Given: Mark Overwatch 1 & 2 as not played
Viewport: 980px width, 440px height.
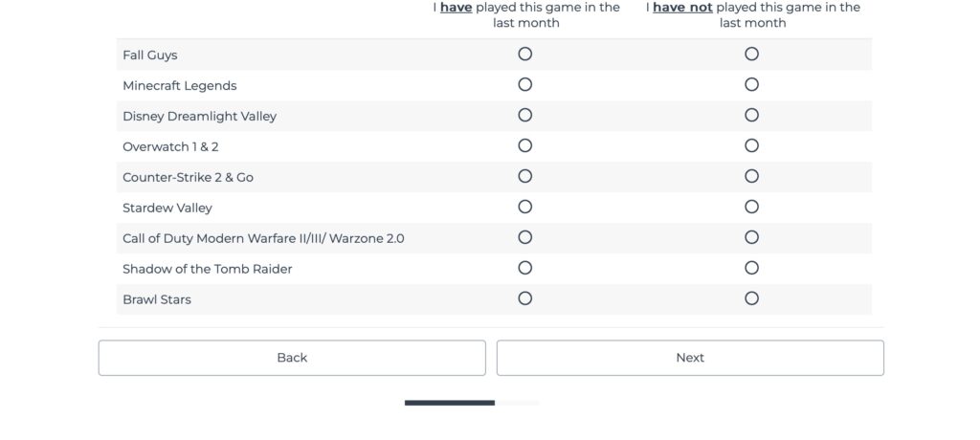Looking at the screenshot, I should 751,146.
